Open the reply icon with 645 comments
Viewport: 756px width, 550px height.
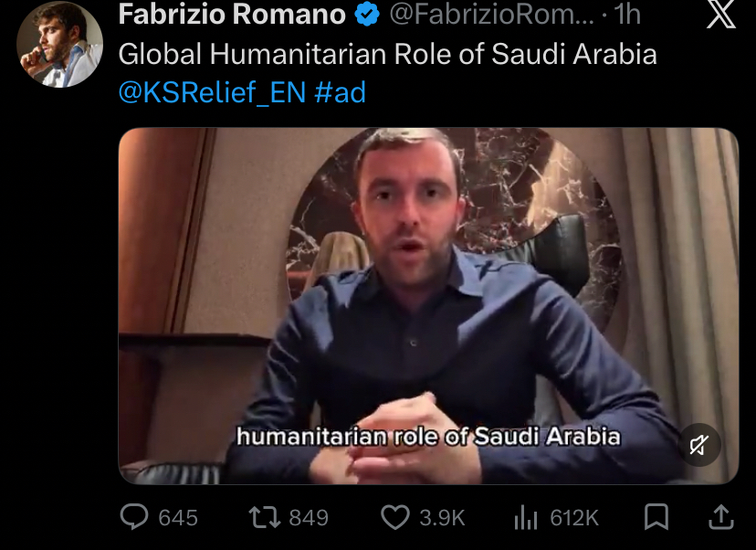134,517
